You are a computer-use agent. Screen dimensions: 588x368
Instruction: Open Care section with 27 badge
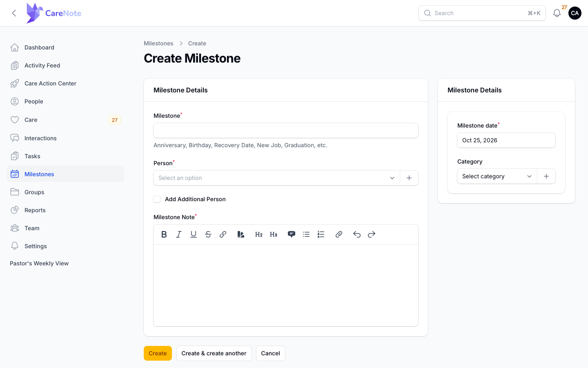pyautogui.click(x=65, y=120)
